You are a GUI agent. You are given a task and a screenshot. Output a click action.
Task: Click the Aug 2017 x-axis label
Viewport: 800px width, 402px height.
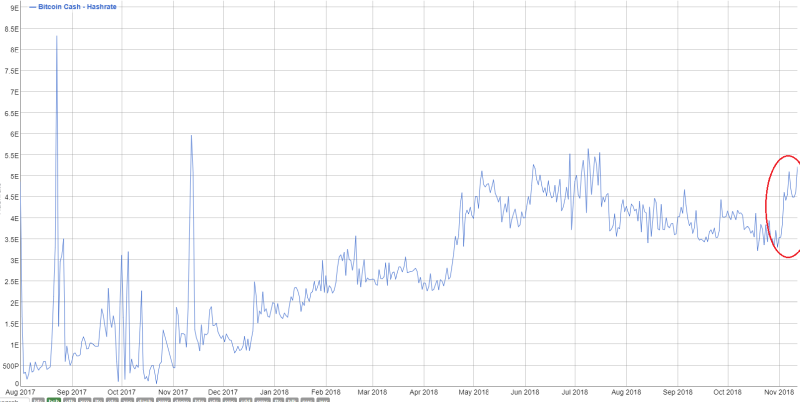[x=20, y=391]
